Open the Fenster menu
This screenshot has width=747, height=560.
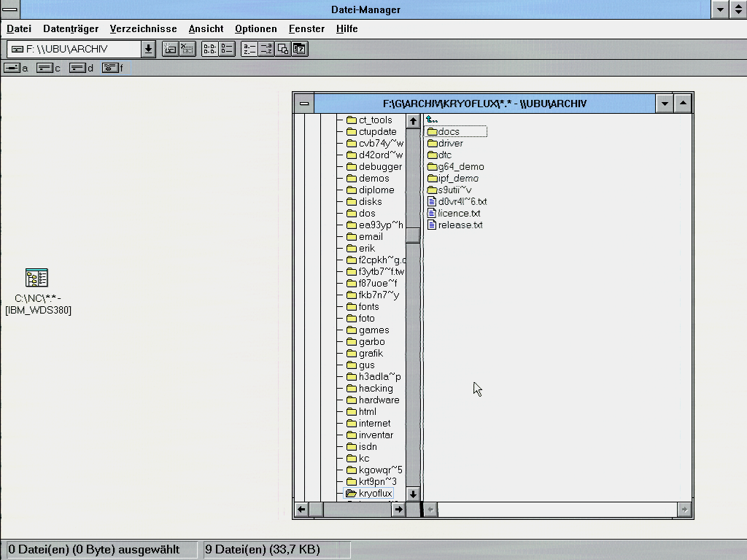click(x=307, y=28)
